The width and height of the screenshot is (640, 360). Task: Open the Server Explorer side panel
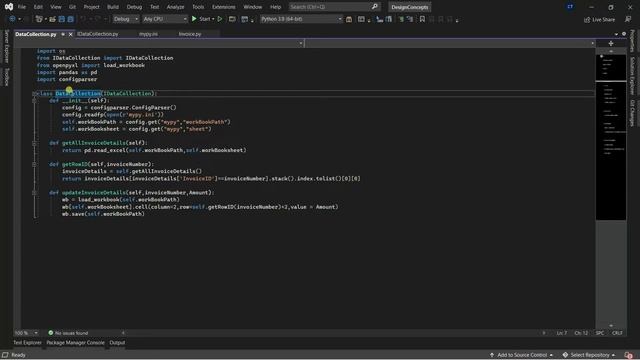(6, 46)
